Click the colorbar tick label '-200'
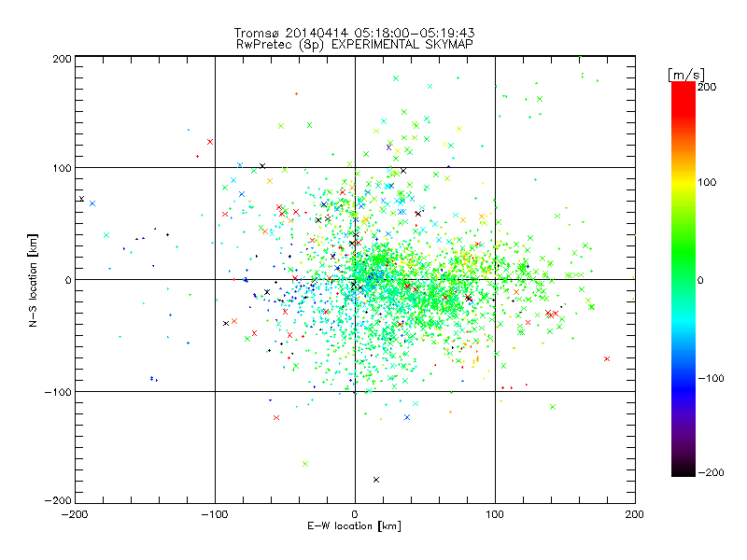 [711, 472]
